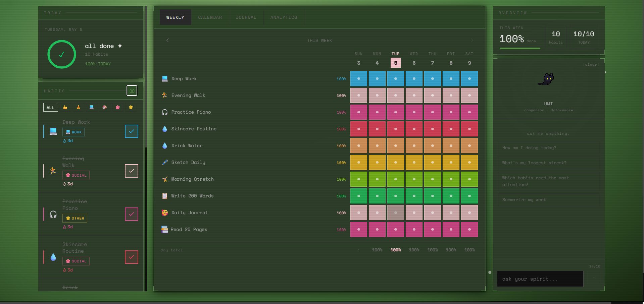Click the books icon in the Read 20 Pages row
Image resolution: width=644 pixels, height=304 pixels.
(x=164, y=229)
